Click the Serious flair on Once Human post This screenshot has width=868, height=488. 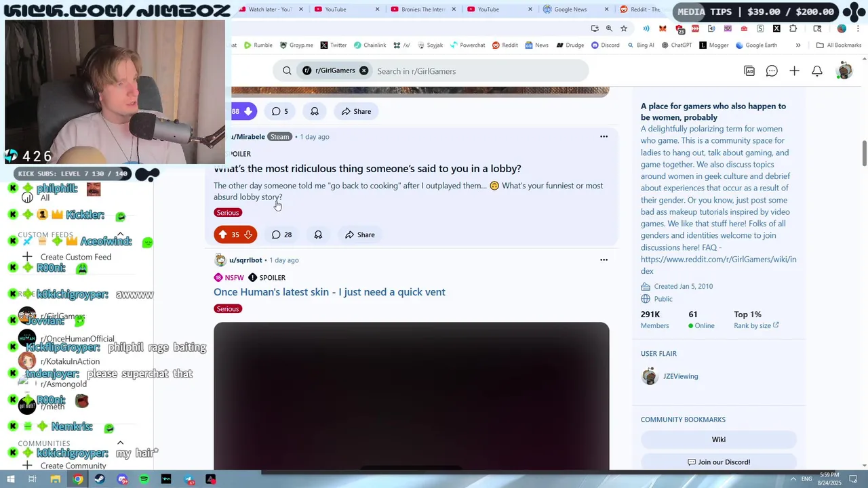click(228, 309)
